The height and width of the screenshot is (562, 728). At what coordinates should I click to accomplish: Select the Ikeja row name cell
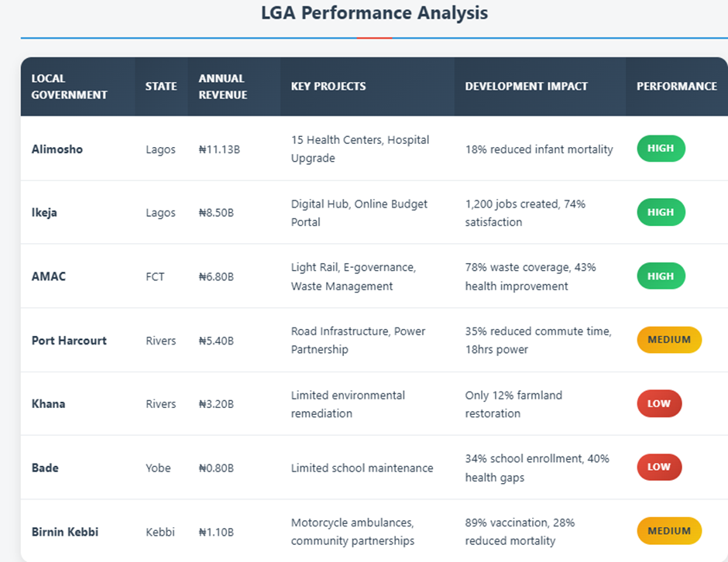(x=44, y=213)
